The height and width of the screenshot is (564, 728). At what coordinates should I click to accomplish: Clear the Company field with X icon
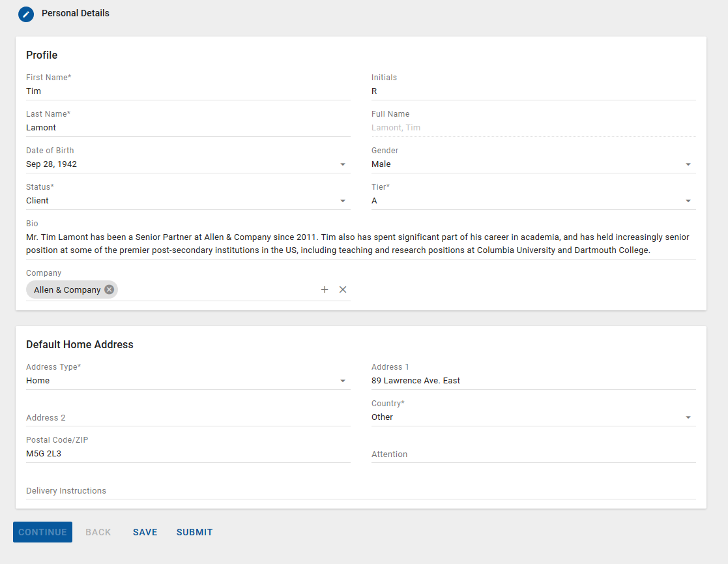(x=343, y=289)
